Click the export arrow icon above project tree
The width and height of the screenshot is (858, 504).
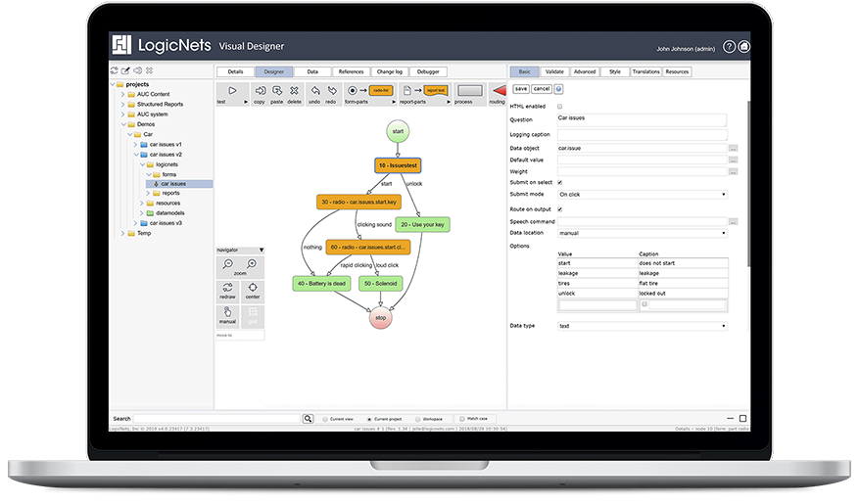137,70
